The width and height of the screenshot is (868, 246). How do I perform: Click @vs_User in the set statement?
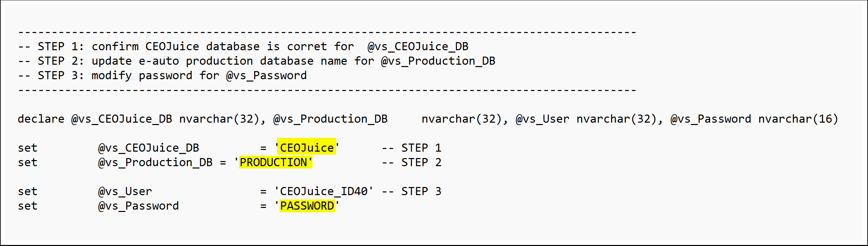coord(125,191)
